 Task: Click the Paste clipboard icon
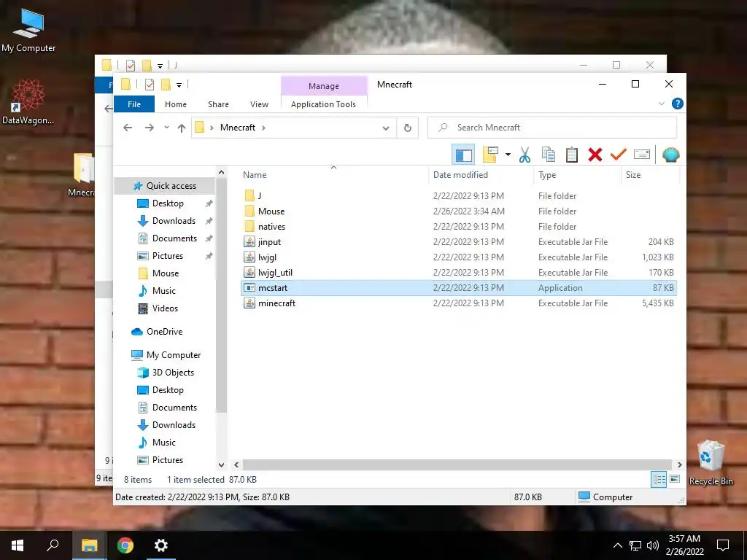coord(572,155)
